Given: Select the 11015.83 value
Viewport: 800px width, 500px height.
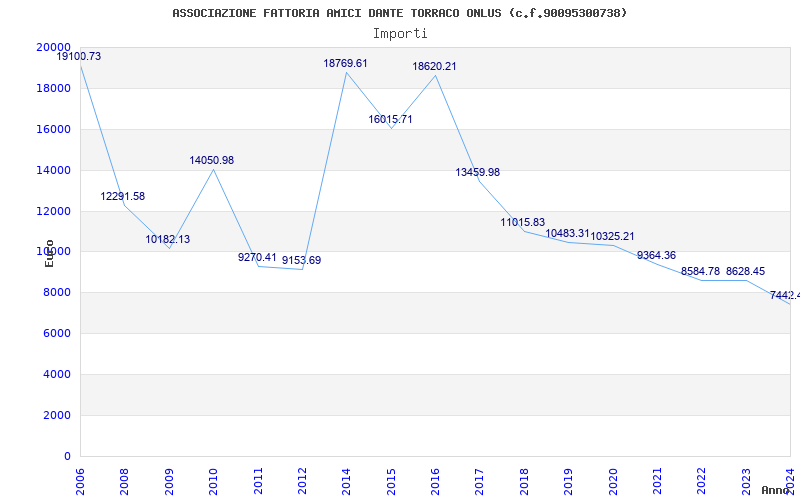Looking at the screenshot, I should coord(522,222).
